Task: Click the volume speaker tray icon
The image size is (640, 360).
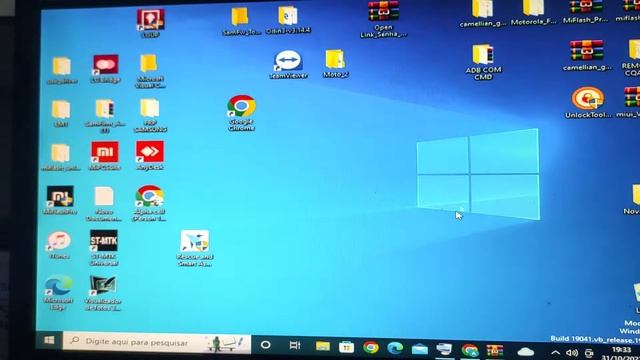Action: point(572,353)
